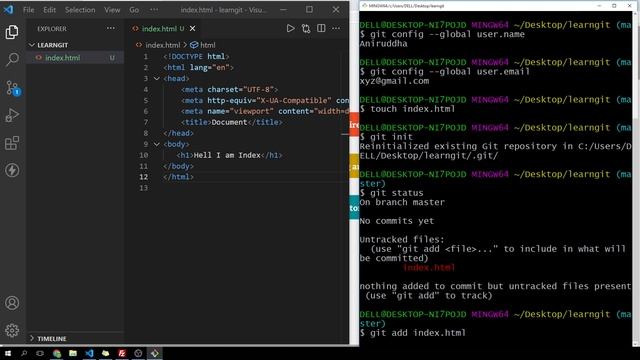640x360 pixels.
Task: Open Chrome from the taskbar
Action: 57,353
